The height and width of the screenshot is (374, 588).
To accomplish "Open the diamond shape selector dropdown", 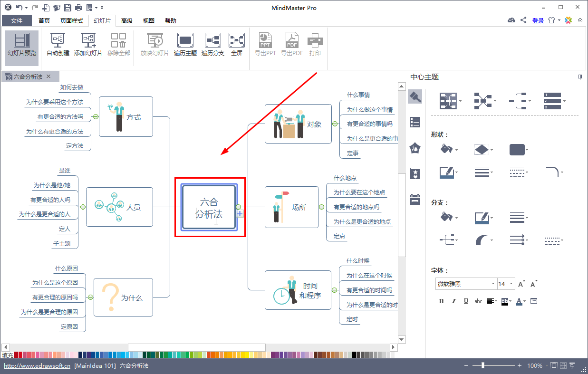I will coord(484,150).
